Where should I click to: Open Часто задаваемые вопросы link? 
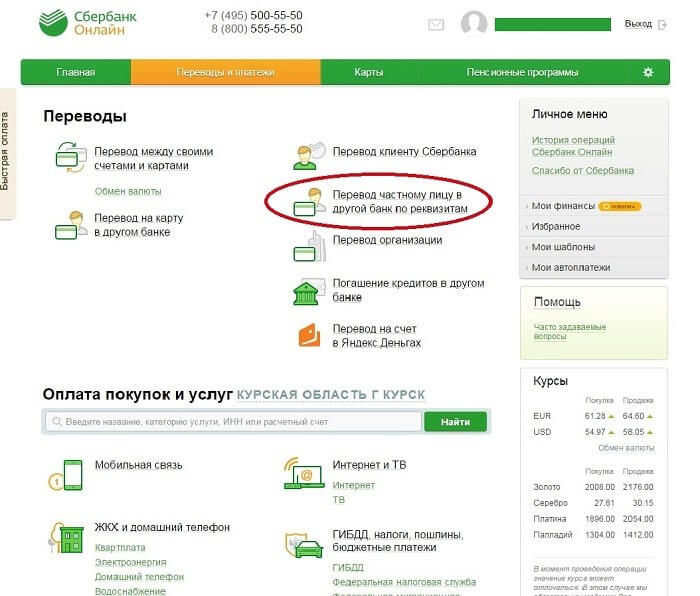(x=570, y=331)
